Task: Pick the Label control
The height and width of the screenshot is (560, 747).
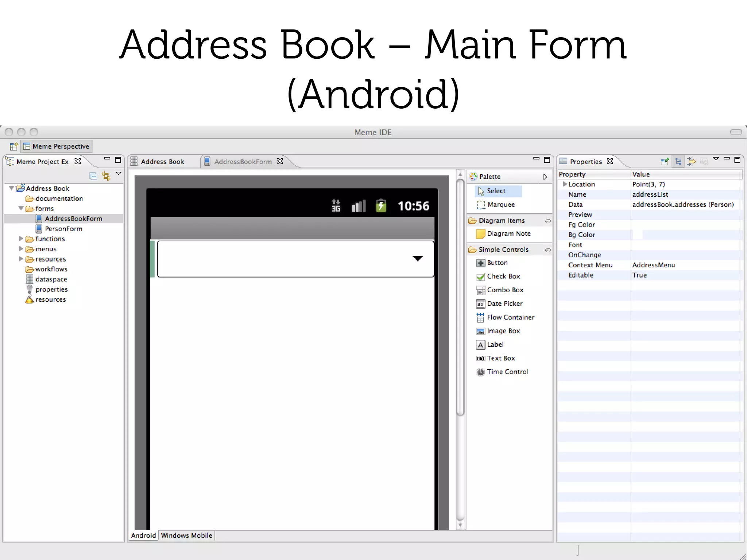Action: (x=490, y=344)
